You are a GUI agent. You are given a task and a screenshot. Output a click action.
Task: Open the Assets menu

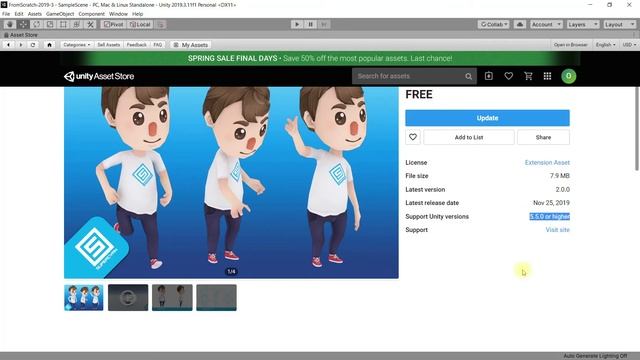(x=35, y=14)
